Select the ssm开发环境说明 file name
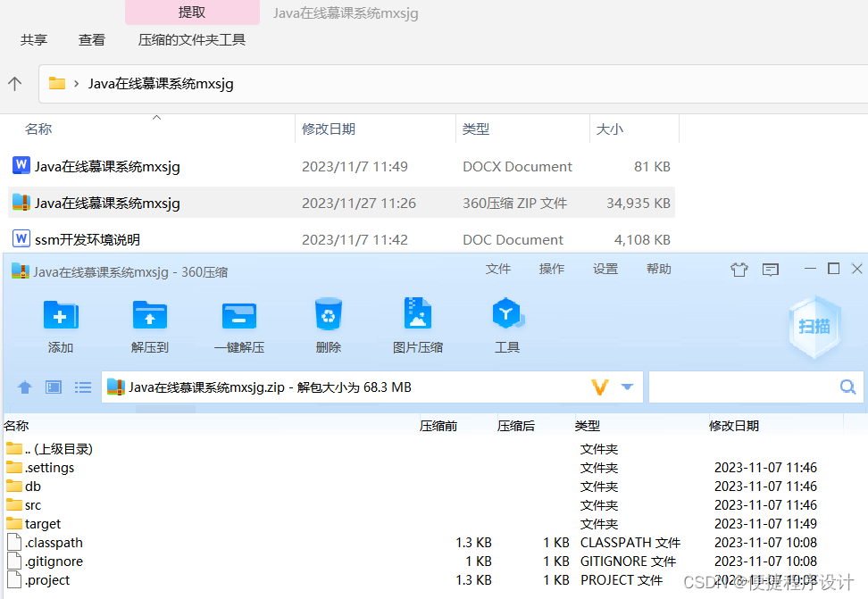 (88, 240)
